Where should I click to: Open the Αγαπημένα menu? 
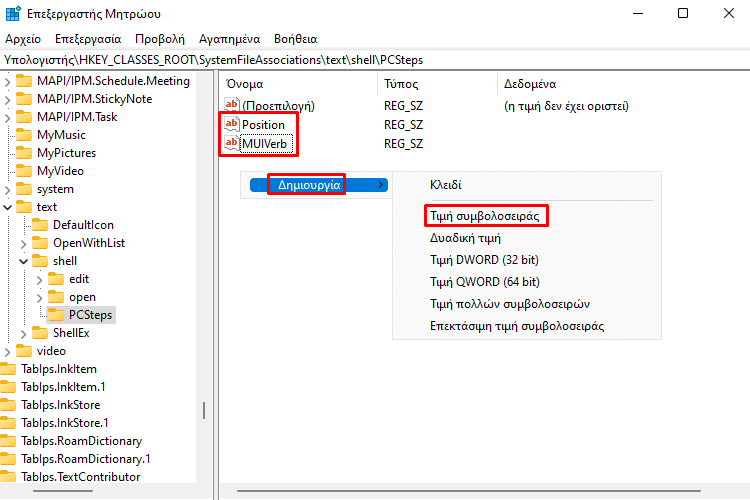230,39
